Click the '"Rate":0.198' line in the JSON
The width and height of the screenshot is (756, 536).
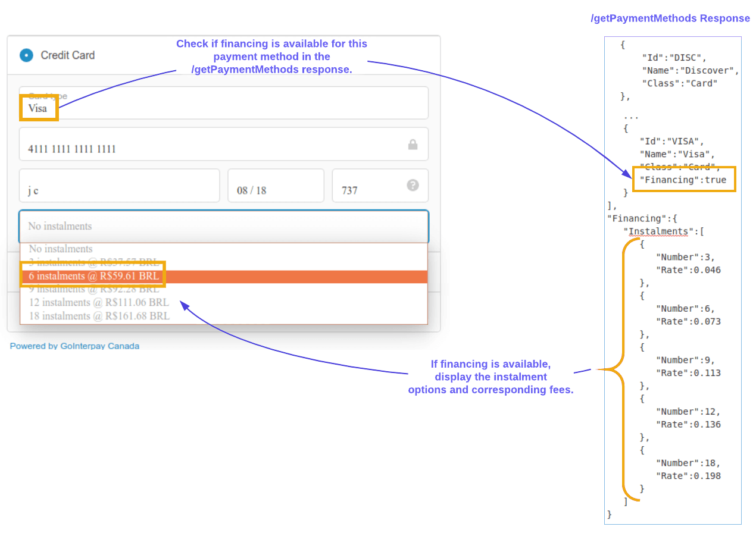click(x=688, y=476)
